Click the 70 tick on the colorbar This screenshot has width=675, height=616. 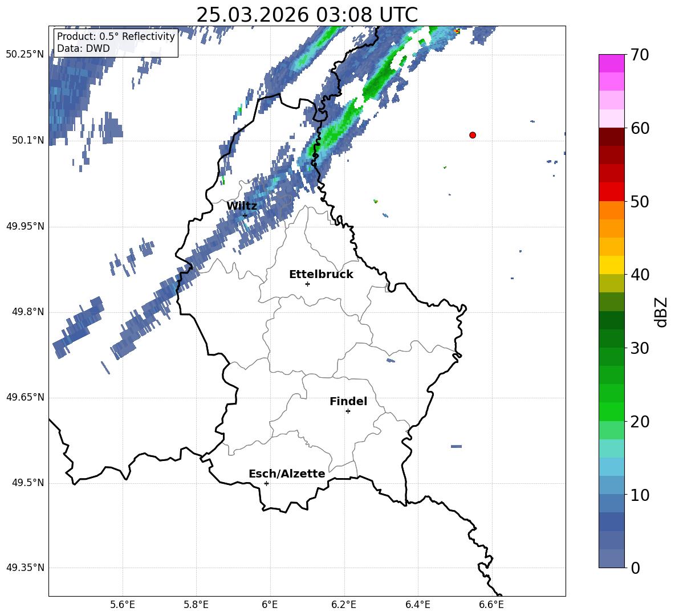[x=640, y=55]
